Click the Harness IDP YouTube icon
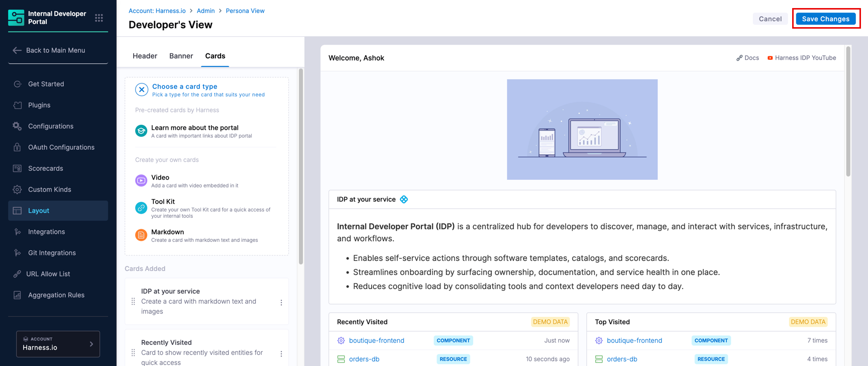The image size is (868, 366). tap(770, 58)
